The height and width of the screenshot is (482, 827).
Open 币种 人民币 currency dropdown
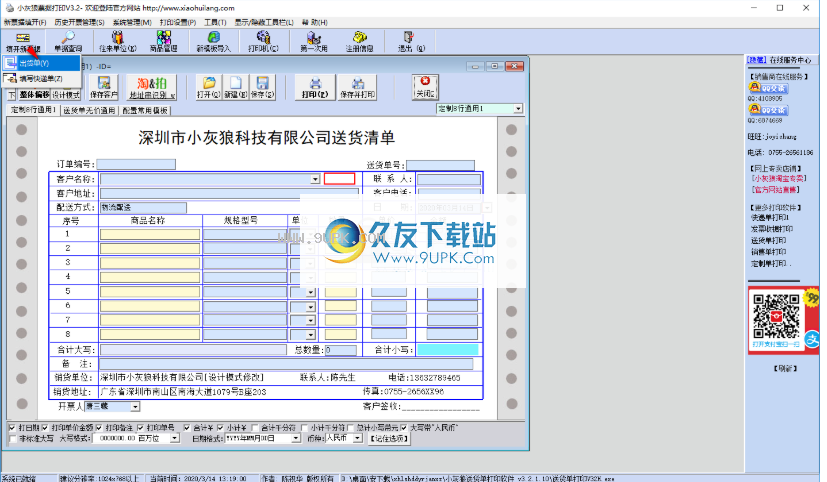coord(358,438)
